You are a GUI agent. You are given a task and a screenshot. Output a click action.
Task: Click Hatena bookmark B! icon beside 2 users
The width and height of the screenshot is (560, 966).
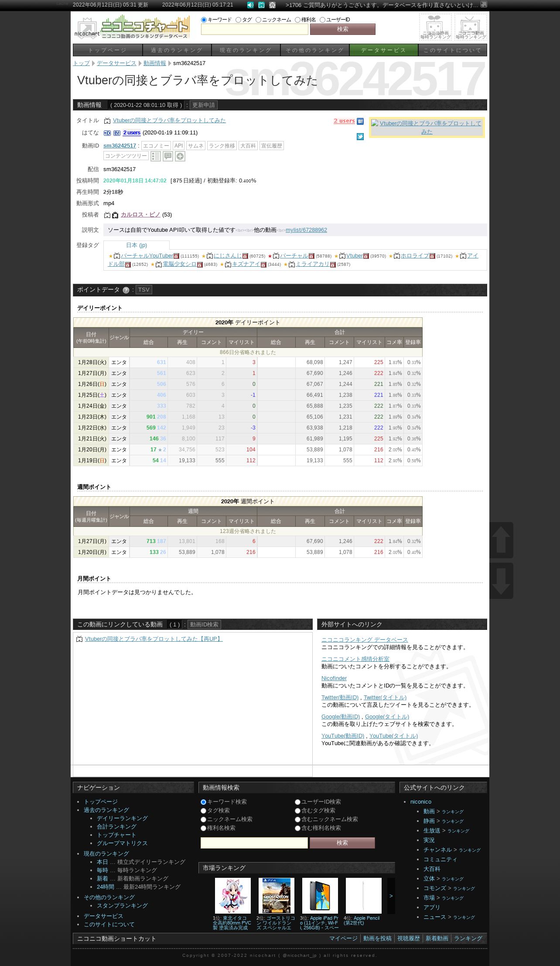[x=360, y=121]
